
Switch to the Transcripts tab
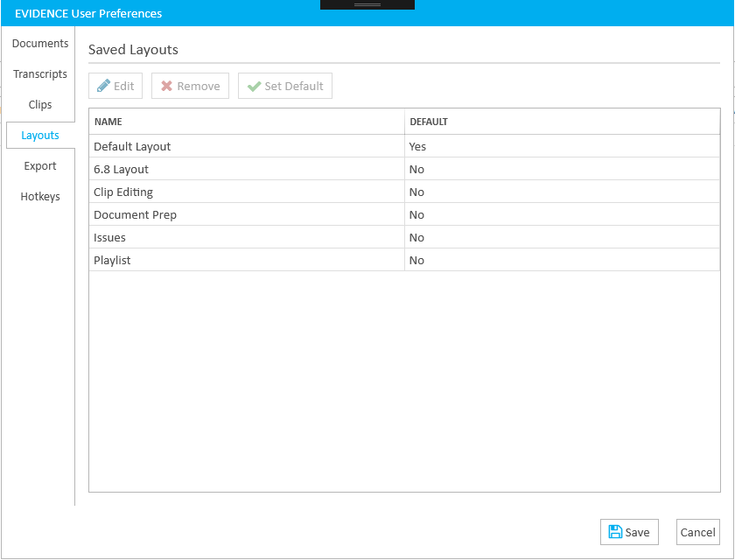tap(40, 74)
